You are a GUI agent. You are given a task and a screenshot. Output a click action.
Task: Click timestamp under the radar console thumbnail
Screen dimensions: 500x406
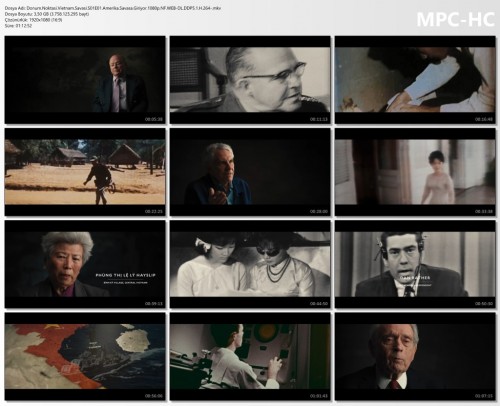(319, 396)
